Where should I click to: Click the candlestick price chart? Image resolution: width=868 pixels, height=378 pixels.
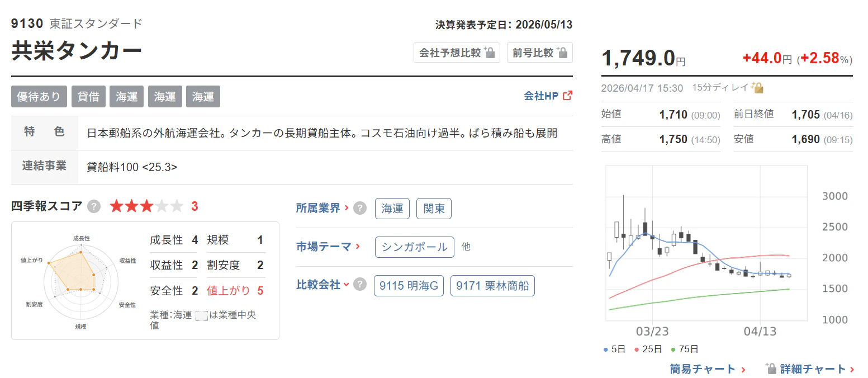coord(706,243)
